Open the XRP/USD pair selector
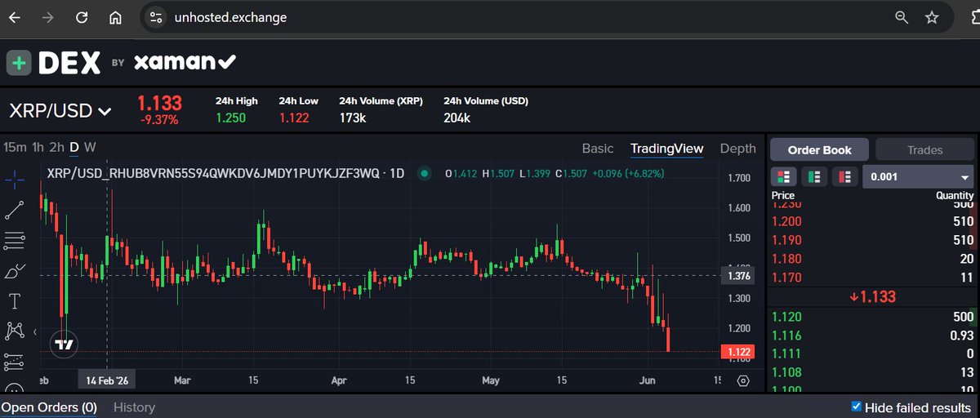Image resolution: width=980 pixels, height=418 pixels. click(x=59, y=111)
